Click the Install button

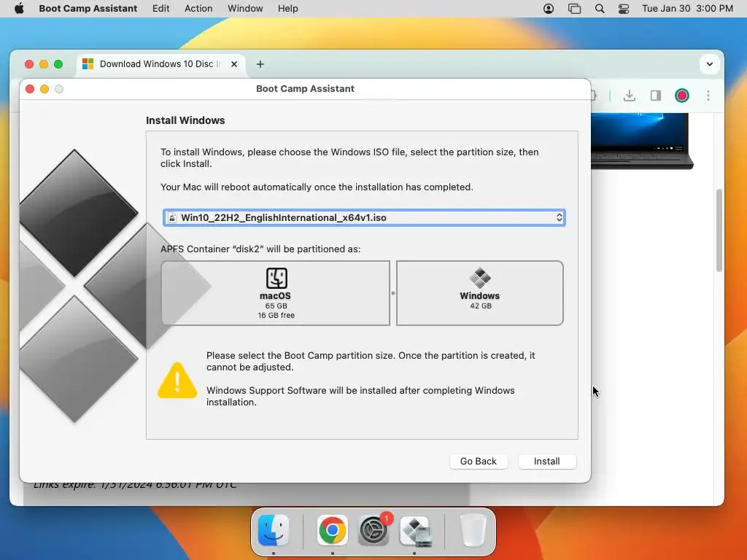[x=547, y=461]
